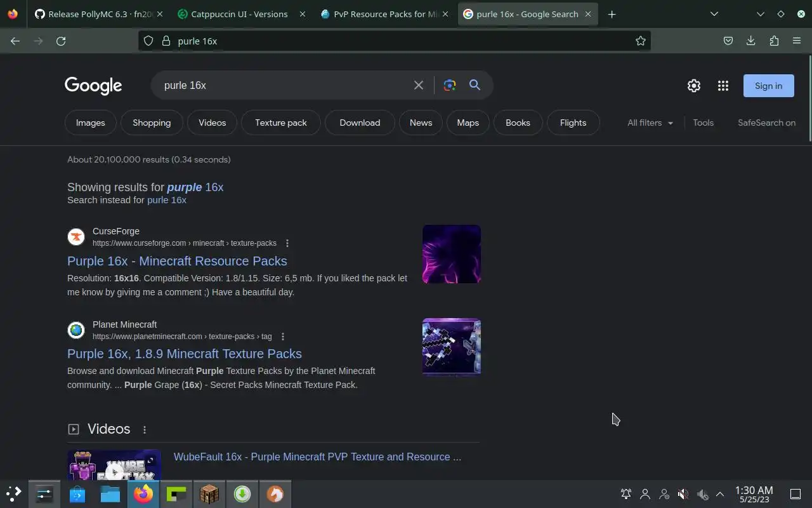Submit search with the magnifier icon
The width and height of the screenshot is (812, 508).
(475, 85)
